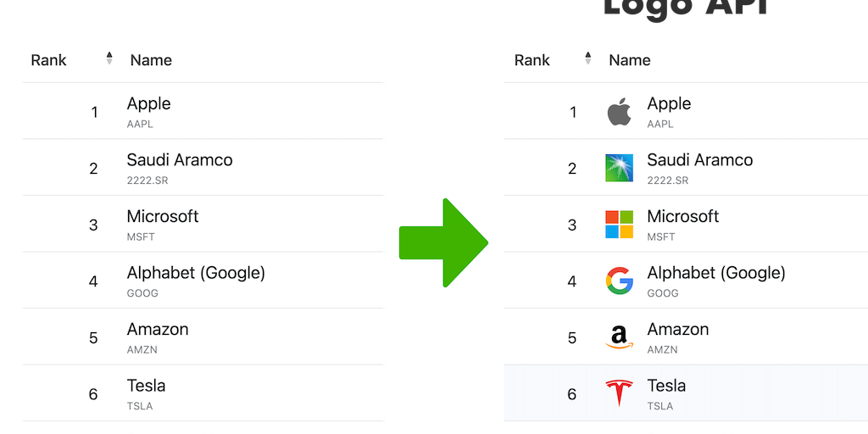Open Apple link in left table
The image size is (868, 434).
pos(148,103)
